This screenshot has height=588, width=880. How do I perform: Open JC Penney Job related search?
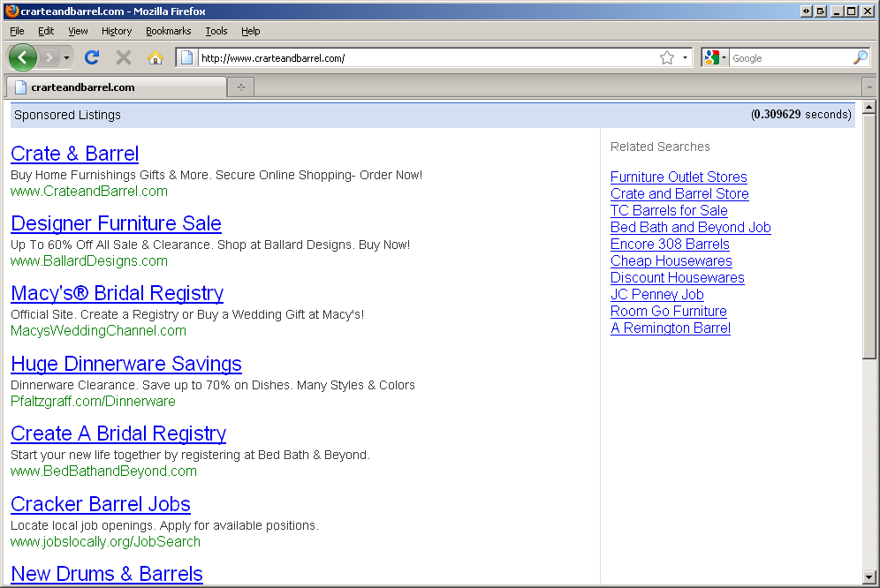pos(657,295)
